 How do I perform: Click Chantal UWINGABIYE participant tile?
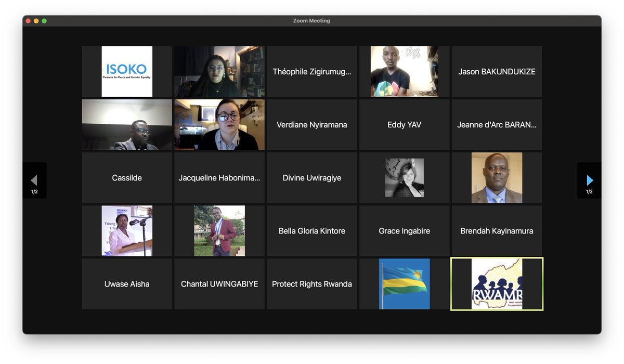point(219,284)
